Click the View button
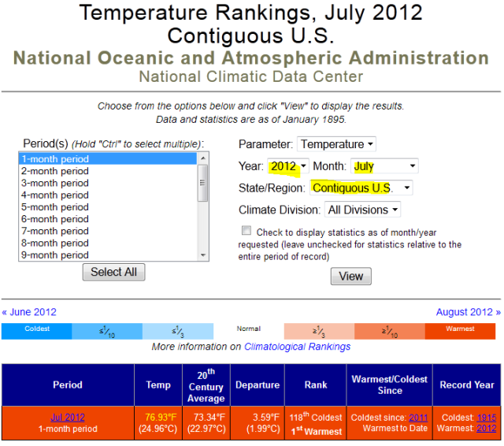 351,277
